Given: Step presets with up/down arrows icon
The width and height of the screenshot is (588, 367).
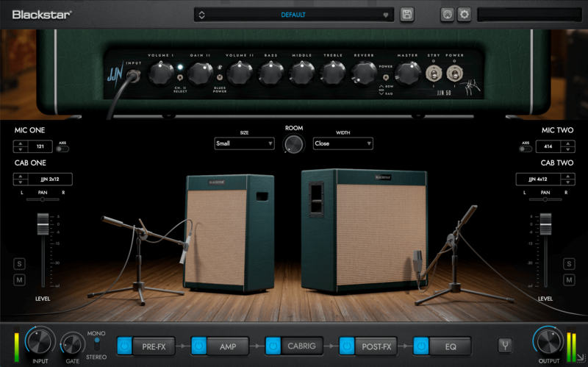Looking at the screenshot, I should point(201,15).
